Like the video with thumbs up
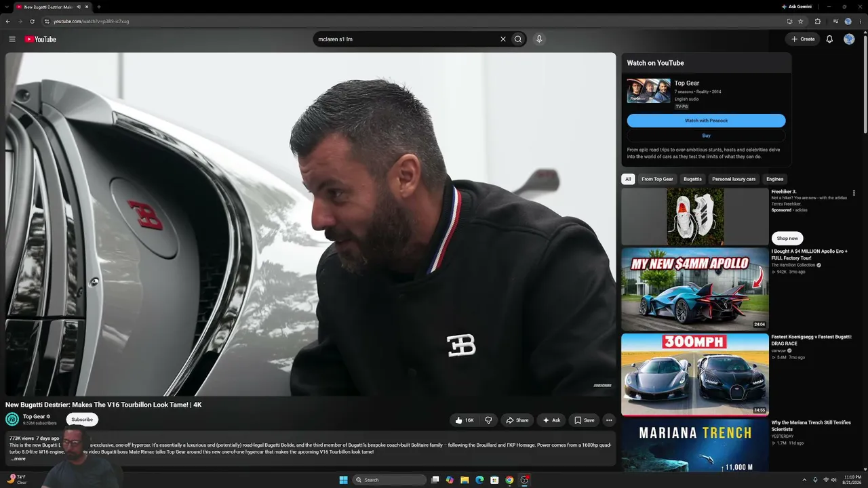Image resolution: width=868 pixels, height=488 pixels. click(x=465, y=420)
